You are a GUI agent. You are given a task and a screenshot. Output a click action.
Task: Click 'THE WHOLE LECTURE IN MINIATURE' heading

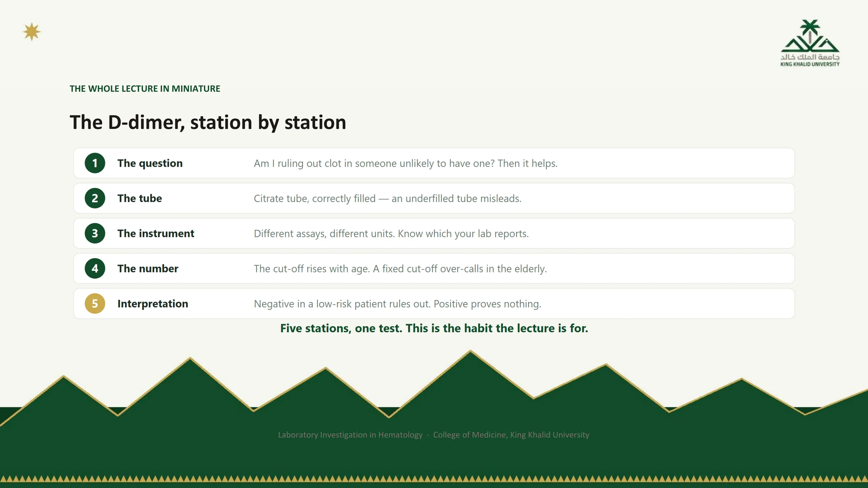pos(145,89)
